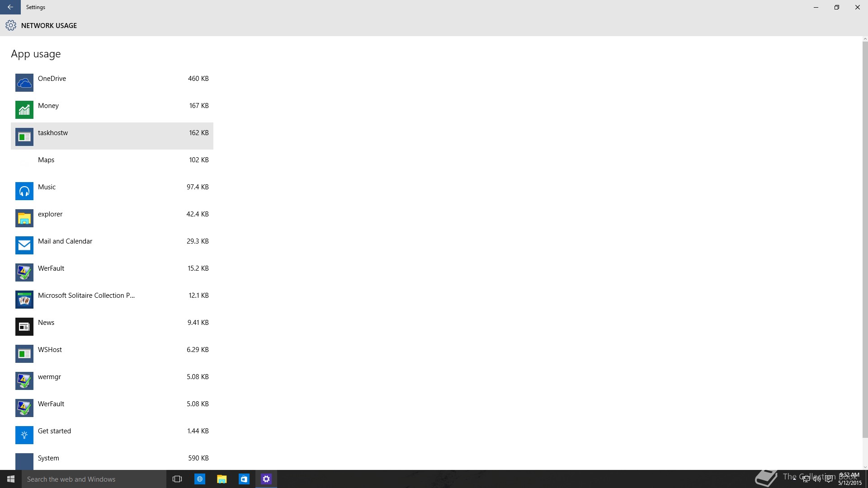Select the Mail and Calendar label
868x488 pixels.
point(65,241)
